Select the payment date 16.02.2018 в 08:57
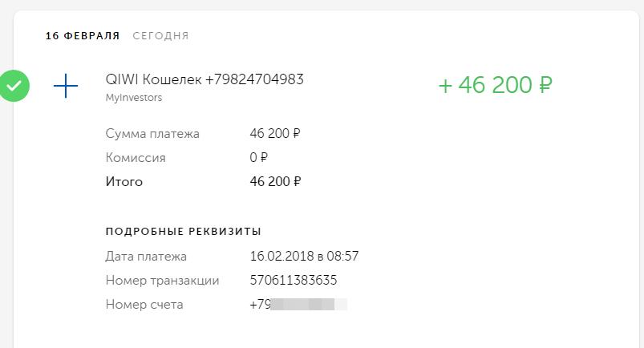 pyautogui.click(x=304, y=257)
